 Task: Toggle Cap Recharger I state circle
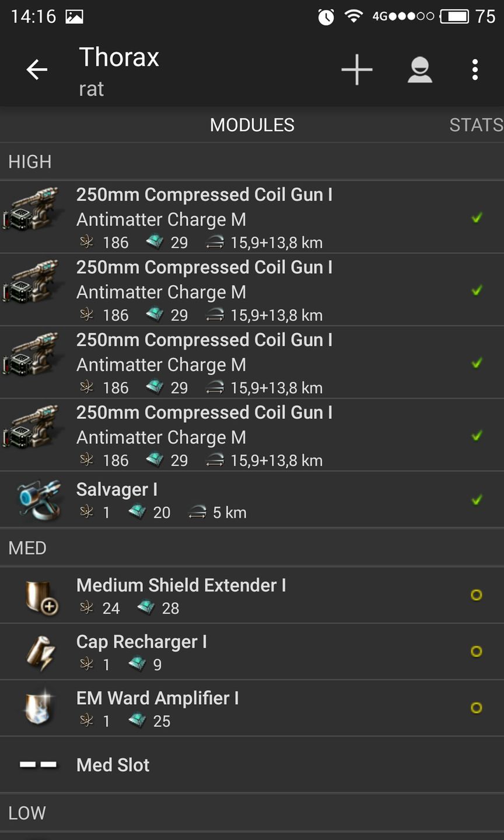(x=476, y=652)
